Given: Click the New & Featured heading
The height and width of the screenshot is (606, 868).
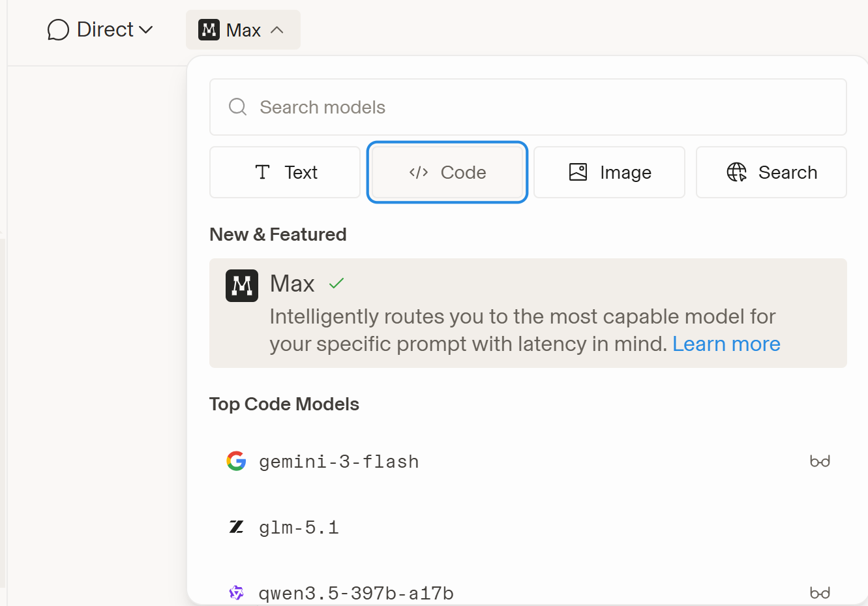Looking at the screenshot, I should [278, 234].
